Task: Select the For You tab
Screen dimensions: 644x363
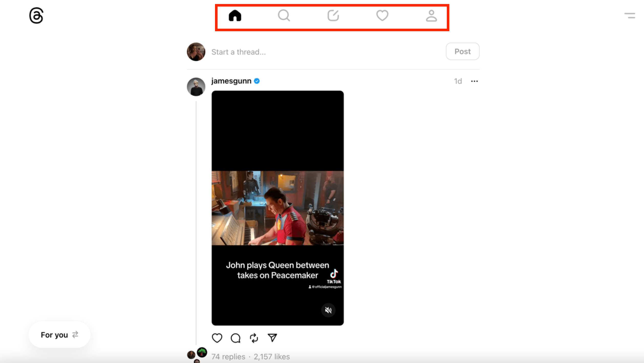Action: coord(59,335)
